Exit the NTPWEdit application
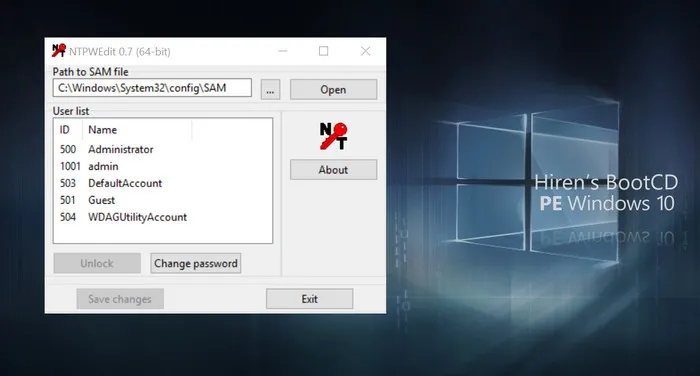Image resolution: width=700 pixels, height=376 pixels. 309,299
